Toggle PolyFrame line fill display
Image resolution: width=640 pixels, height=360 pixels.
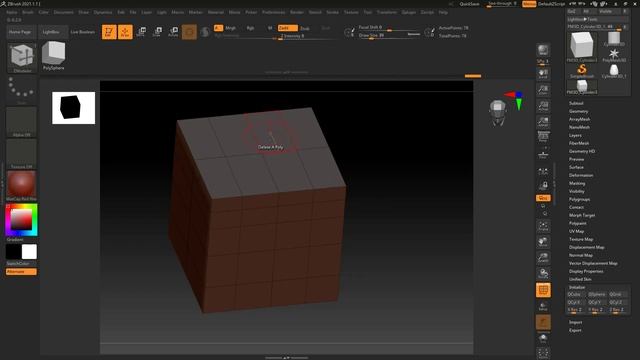tap(543, 290)
